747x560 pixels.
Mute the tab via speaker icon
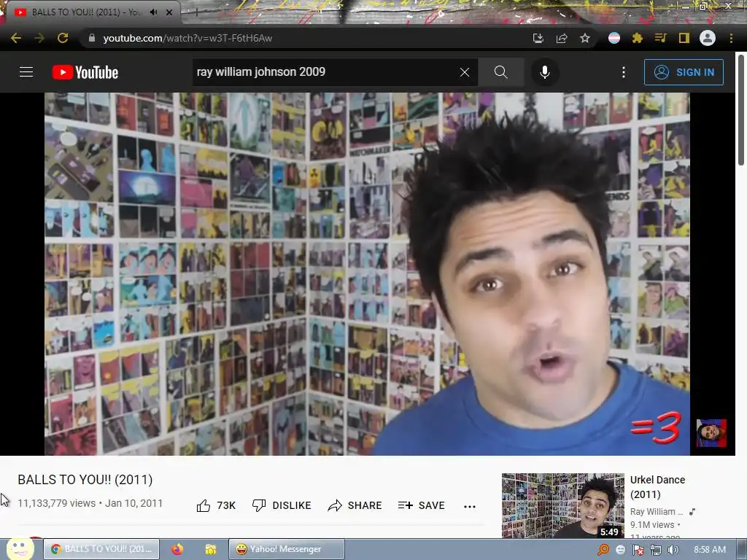[153, 12]
